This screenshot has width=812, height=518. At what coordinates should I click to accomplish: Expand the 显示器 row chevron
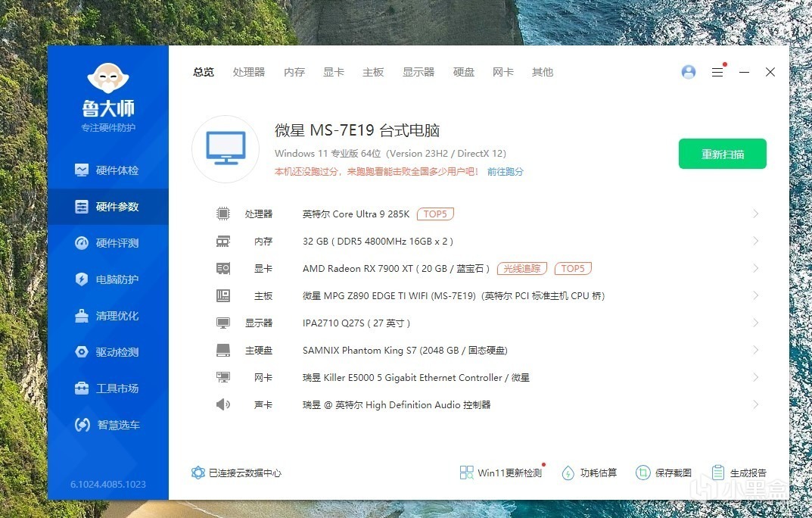click(755, 323)
